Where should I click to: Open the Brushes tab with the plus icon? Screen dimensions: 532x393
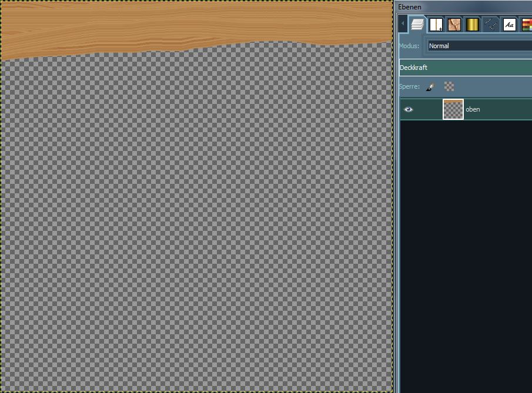pos(436,25)
